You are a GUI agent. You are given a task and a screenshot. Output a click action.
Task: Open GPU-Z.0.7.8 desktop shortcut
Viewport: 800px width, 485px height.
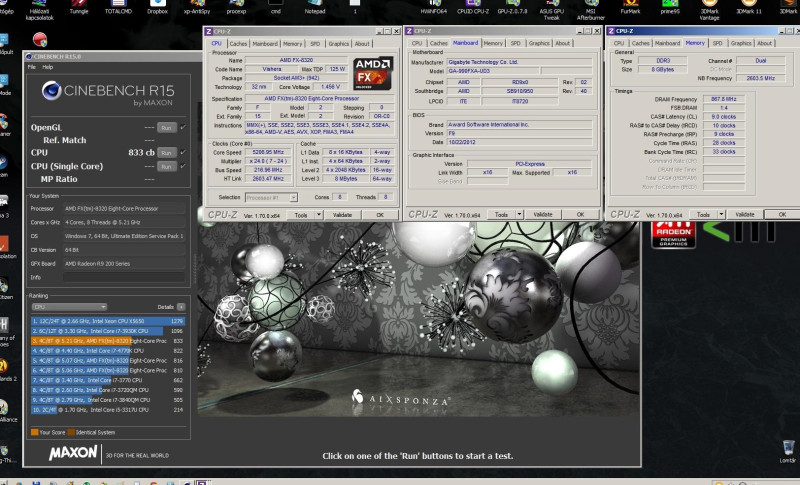512,7
